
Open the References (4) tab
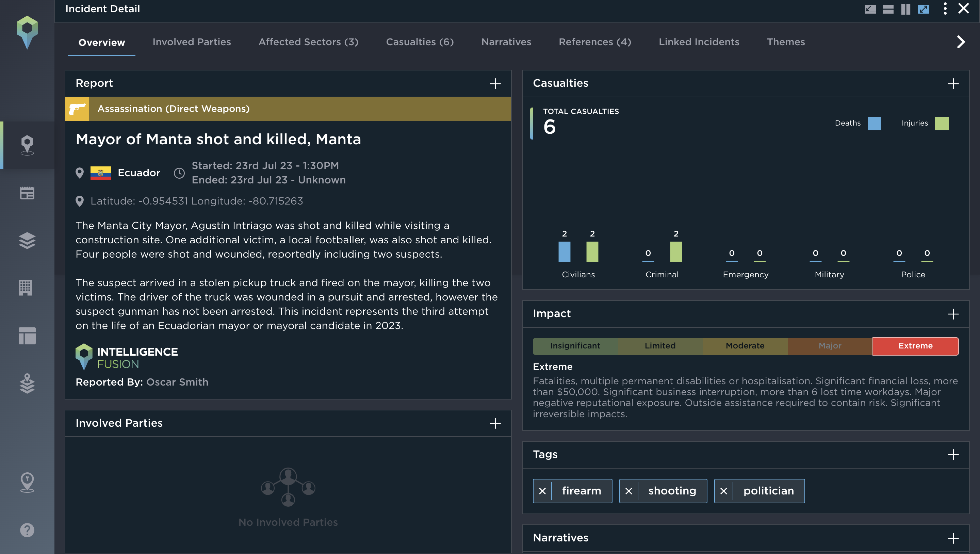point(595,42)
